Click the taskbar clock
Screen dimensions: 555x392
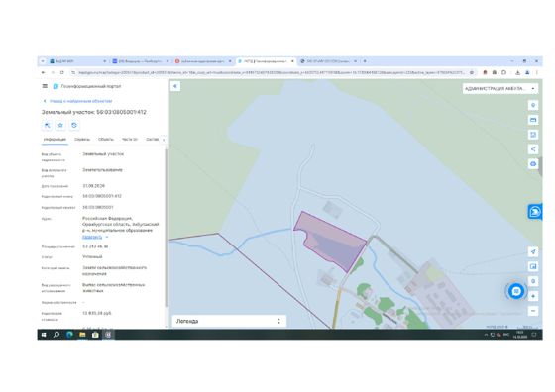[x=520, y=335]
